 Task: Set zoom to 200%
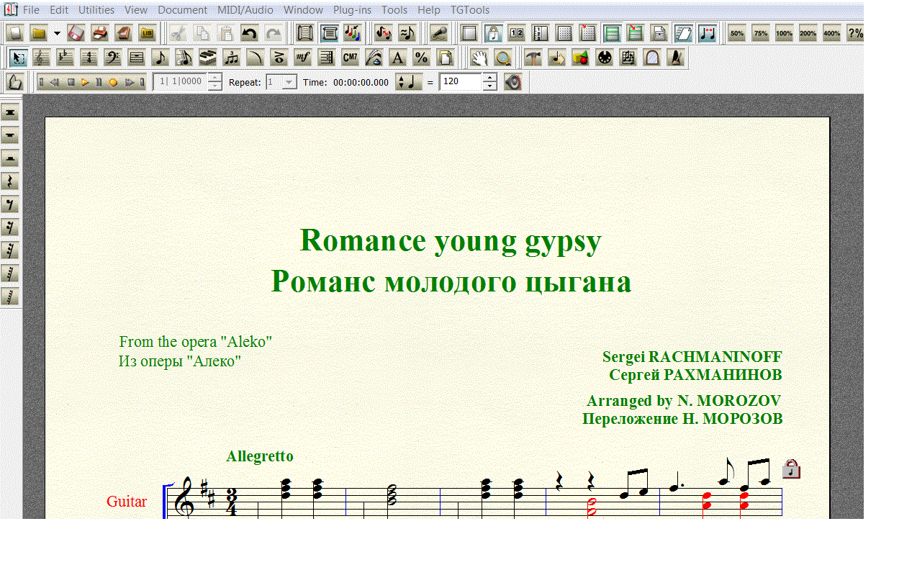tap(808, 33)
